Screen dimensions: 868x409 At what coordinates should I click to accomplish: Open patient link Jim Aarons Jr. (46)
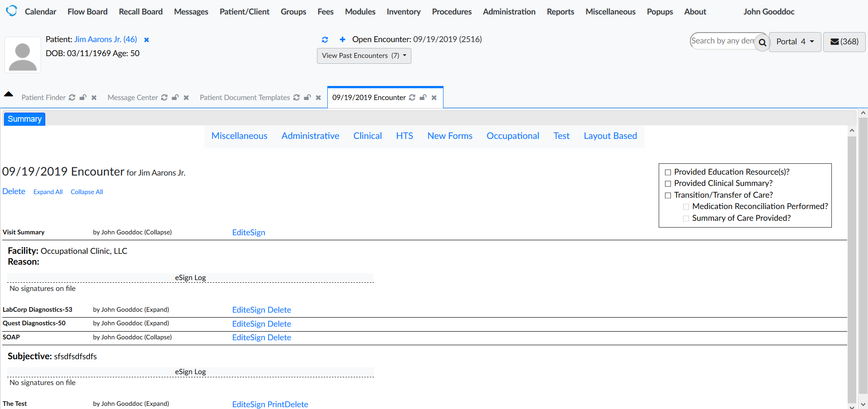click(x=105, y=39)
